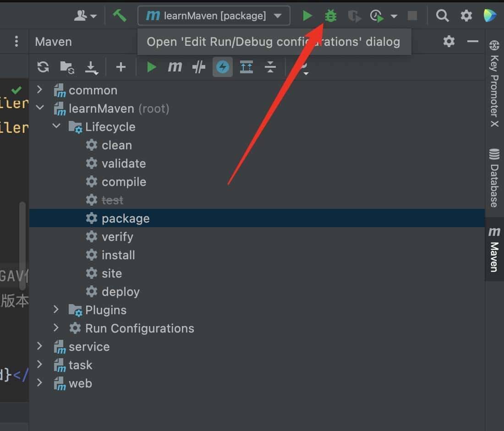Run the learnMaven [package] configuration
Image resolution: width=504 pixels, height=431 pixels.
point(307,16)
